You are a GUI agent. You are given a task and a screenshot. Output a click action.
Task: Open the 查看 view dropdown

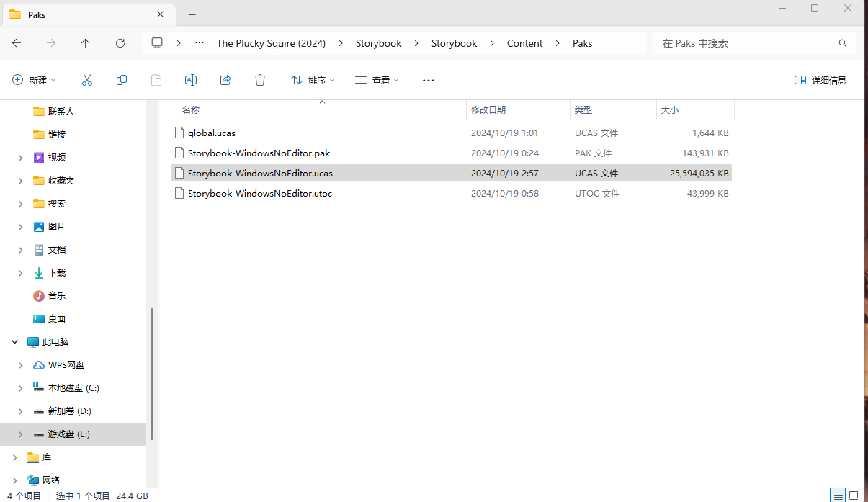[377, 80]
